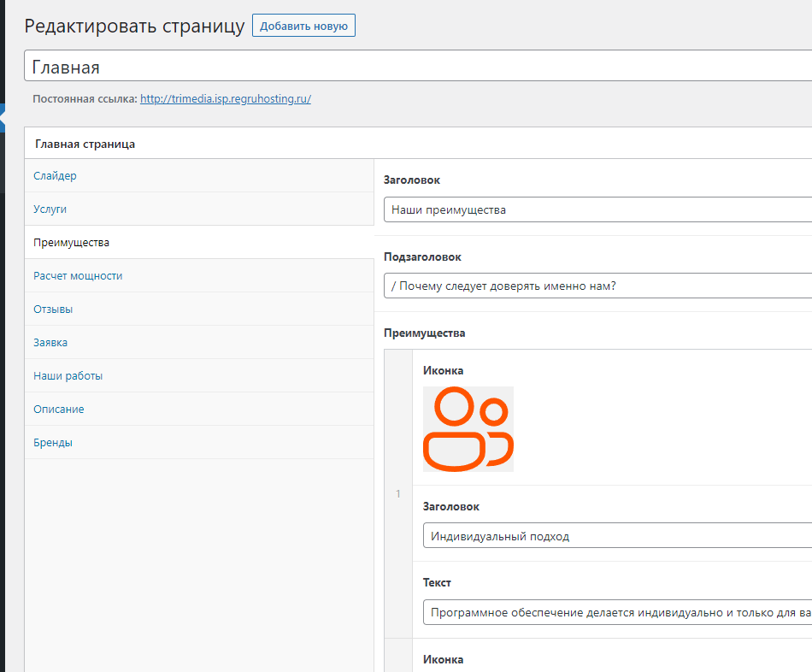Click the 'Добавить новую' button
This screenshot has width=812, height=672.
coord(303,26)
